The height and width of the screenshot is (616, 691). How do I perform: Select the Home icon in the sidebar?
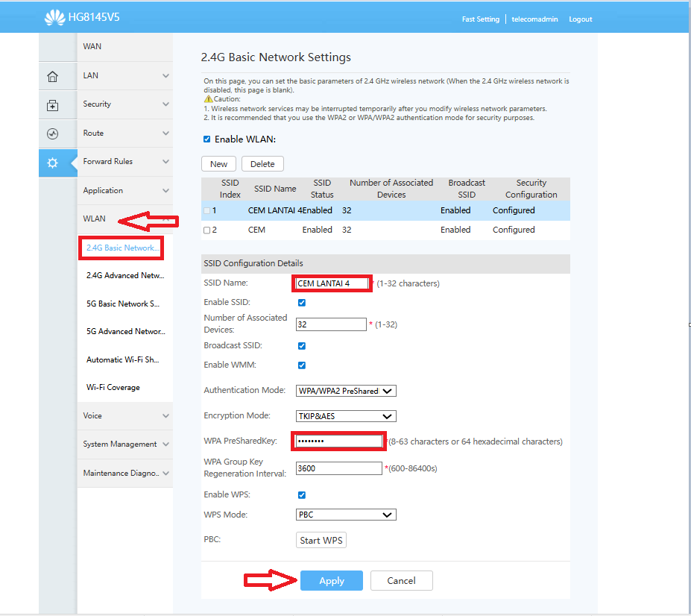52,75
